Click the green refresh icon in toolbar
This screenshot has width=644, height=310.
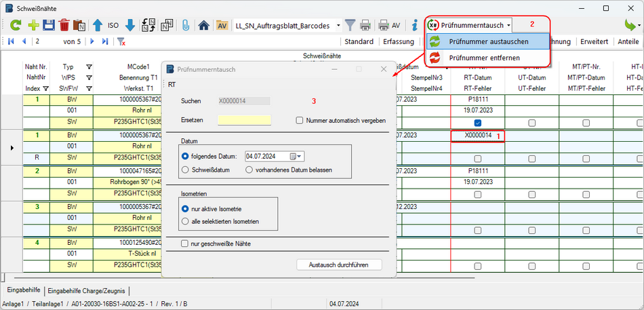coord(15,25)
